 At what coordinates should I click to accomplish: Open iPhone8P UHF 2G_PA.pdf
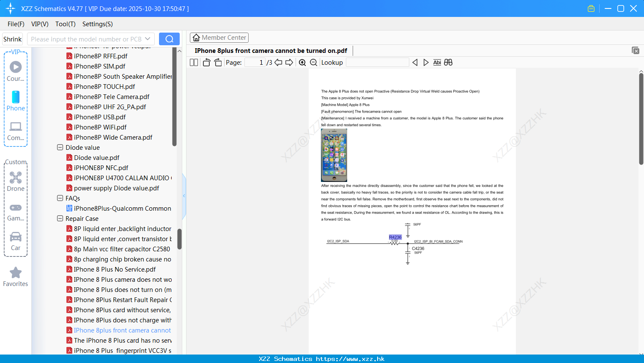[110, 107]
